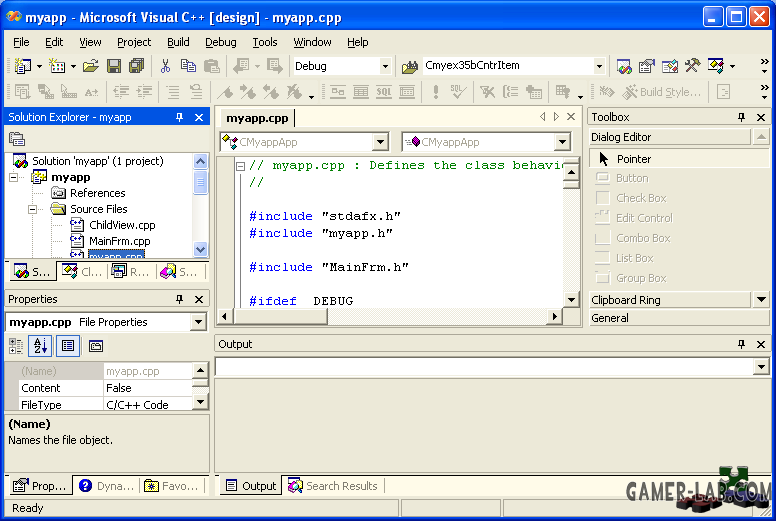
Task: Switch to the Class View tab
Action: point(82,272)
